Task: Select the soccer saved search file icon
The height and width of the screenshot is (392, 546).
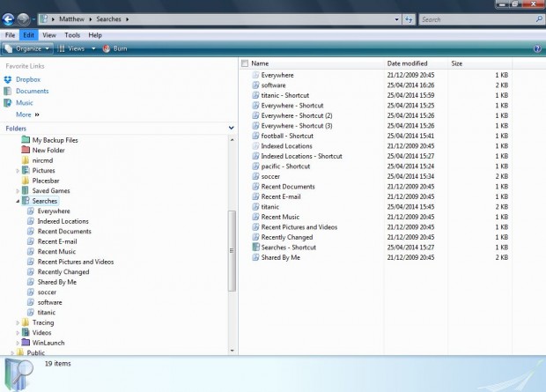Action: click(x=255, y=176)
